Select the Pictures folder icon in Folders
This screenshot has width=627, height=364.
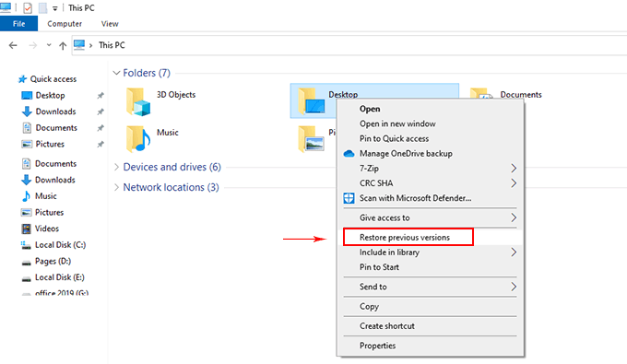click(311, 138)
